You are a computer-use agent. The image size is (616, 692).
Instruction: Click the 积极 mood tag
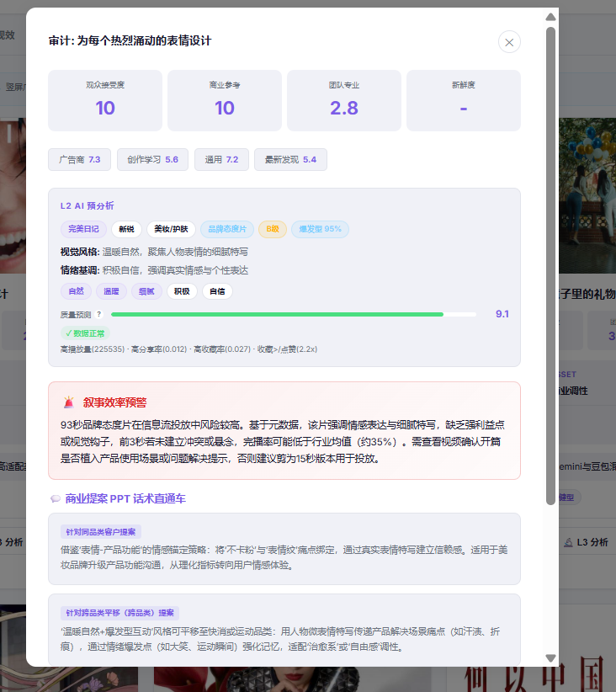tap(182, 291)
